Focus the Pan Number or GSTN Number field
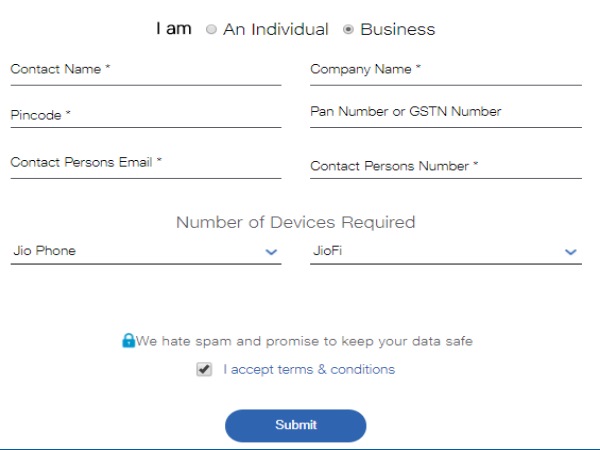Viewport: 600px width, 450px height. [x=445, y=112]
